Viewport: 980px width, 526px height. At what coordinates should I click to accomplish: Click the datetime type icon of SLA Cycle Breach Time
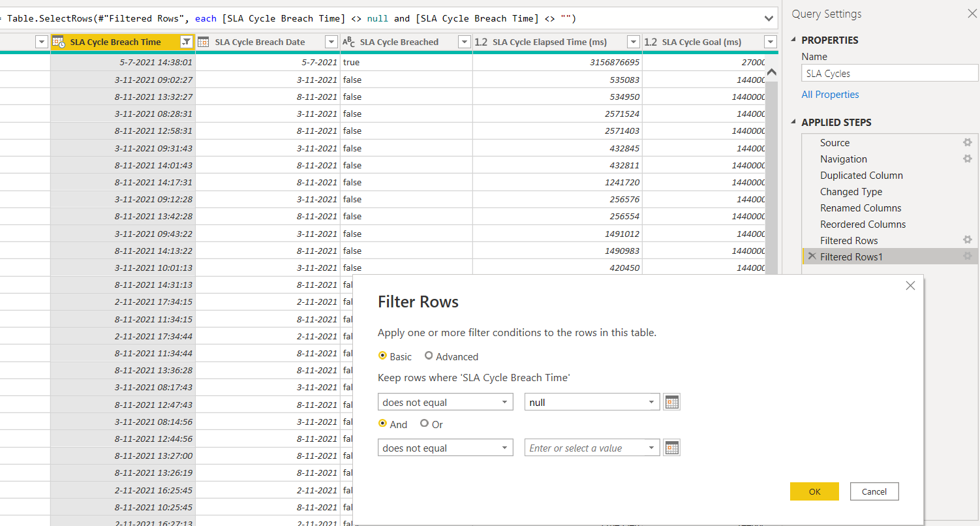click(58, 42)
